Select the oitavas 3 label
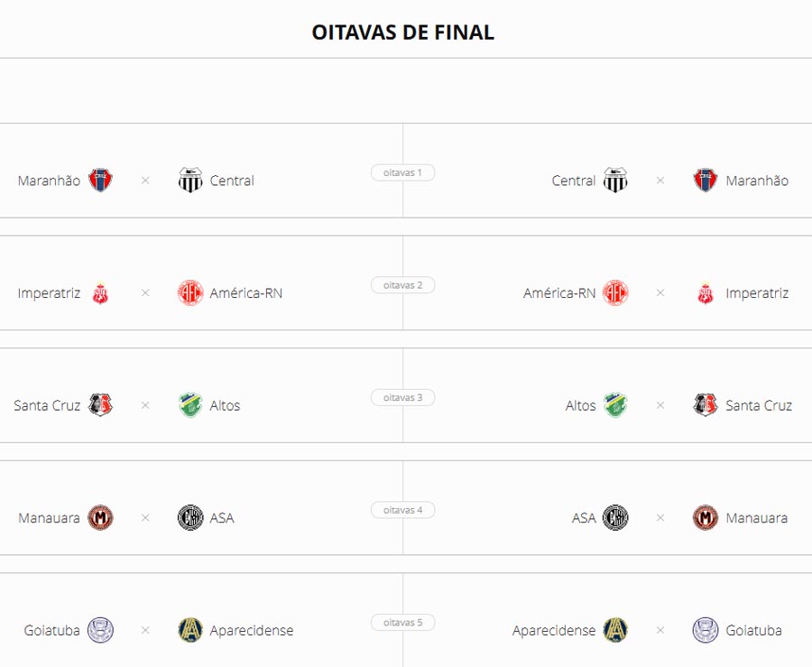 coord(403,397)
